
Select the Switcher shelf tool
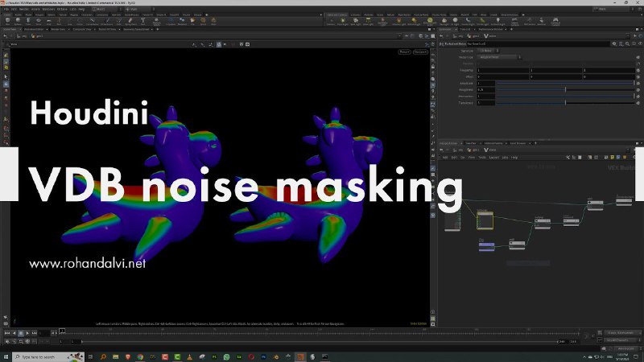coord(541,21)
